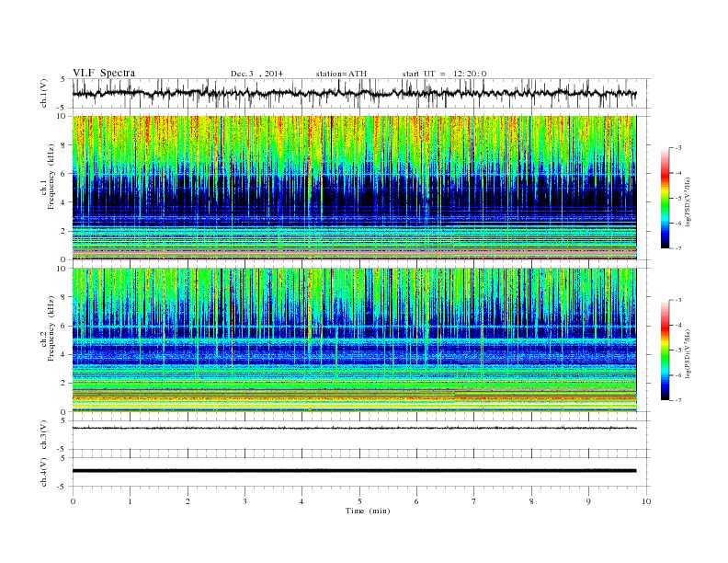This screenshot has width=728, height=563.
Task: Click the "2" kHz tick on ch.2 axis
Action: [x=63, y=384]
